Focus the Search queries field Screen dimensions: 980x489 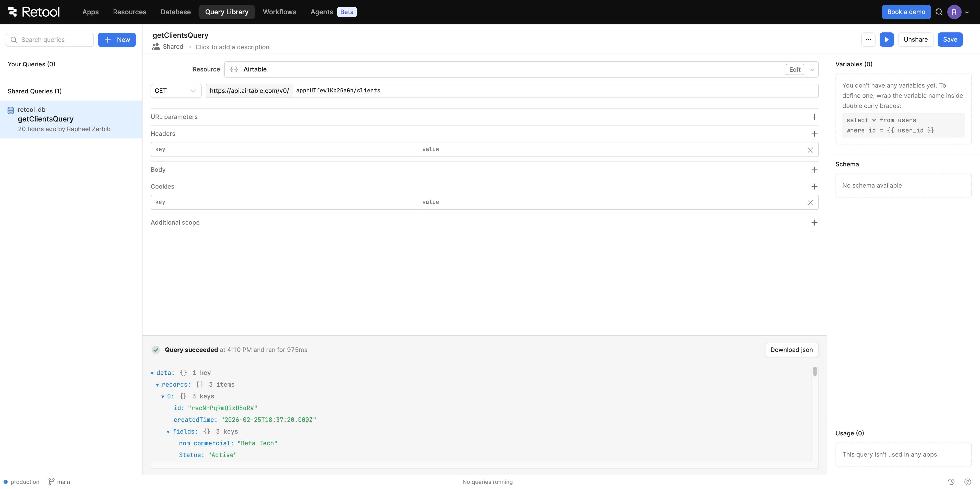point(50,40)
